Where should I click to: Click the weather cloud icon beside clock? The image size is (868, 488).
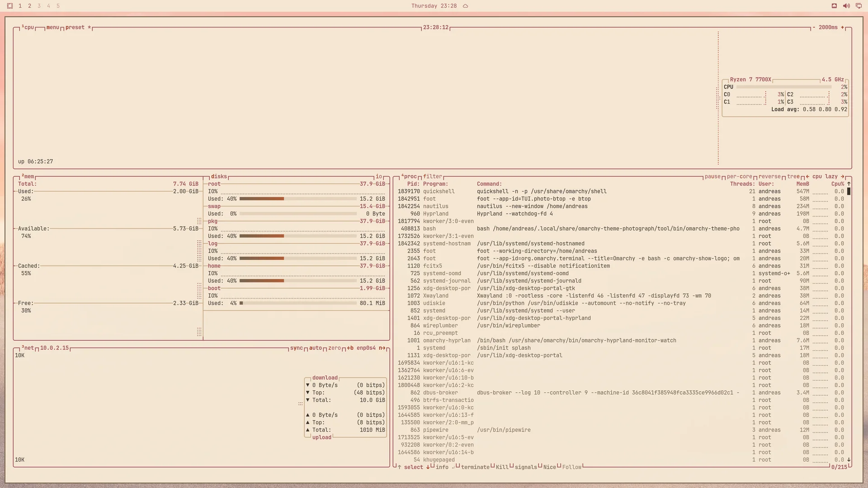[465, 6]
